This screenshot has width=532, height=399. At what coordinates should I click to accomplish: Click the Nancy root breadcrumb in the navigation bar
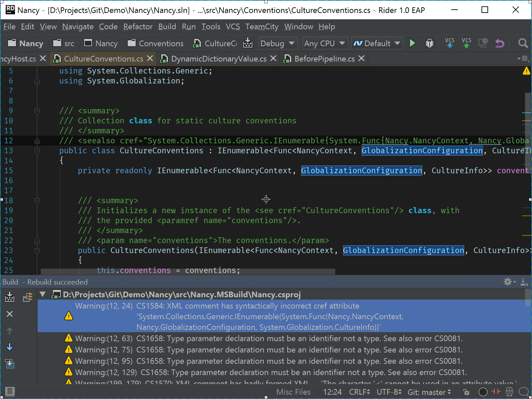(x=26, y=43)
